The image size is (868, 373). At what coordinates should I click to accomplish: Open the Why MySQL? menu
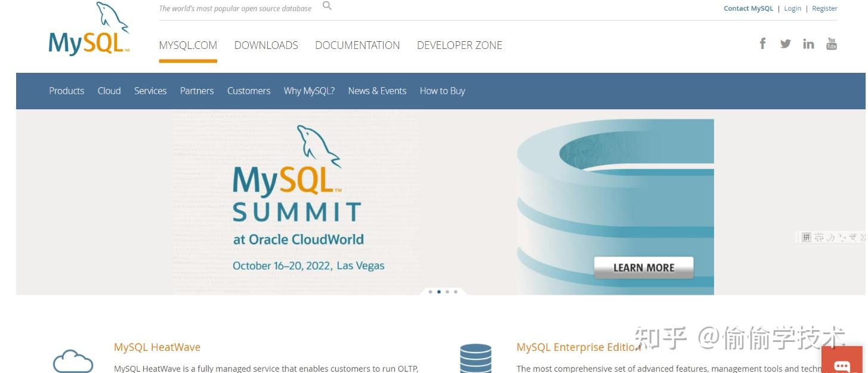[x=309, y=91]
